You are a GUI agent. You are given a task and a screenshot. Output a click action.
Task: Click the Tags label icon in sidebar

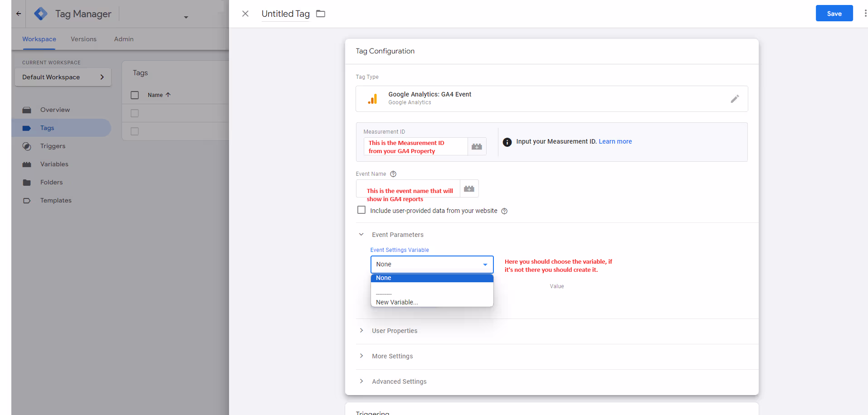[27, 128]
